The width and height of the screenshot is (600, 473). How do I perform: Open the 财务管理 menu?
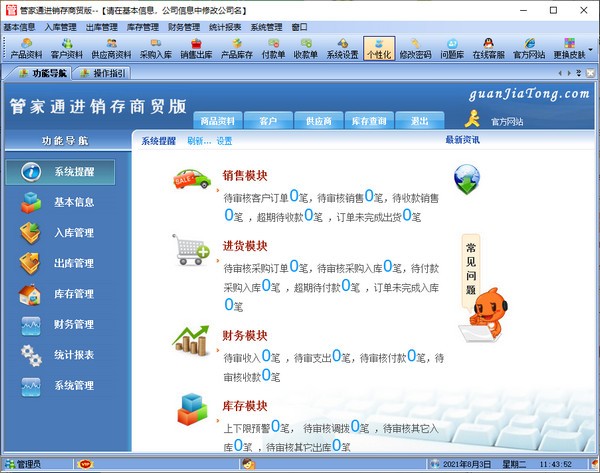(x=184, y=27)
